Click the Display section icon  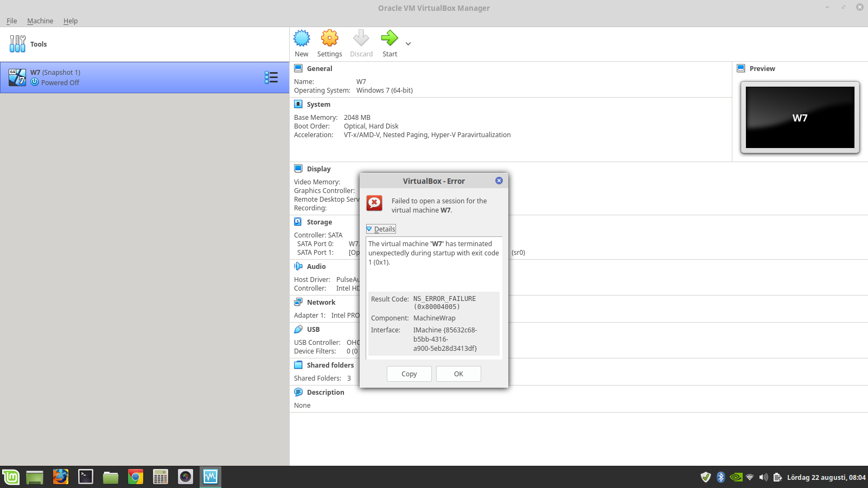click(x=298, y=169)
